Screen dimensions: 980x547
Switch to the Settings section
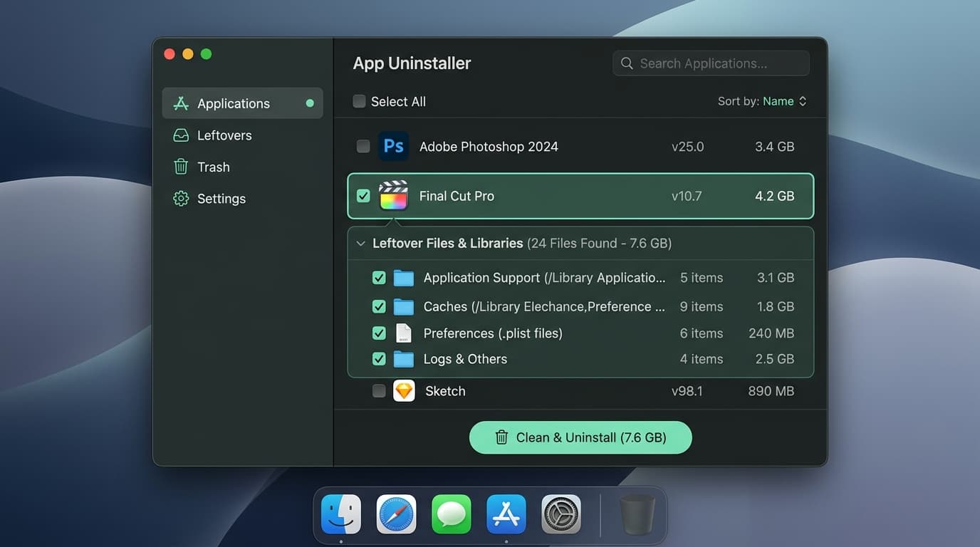tap(242, 199)
